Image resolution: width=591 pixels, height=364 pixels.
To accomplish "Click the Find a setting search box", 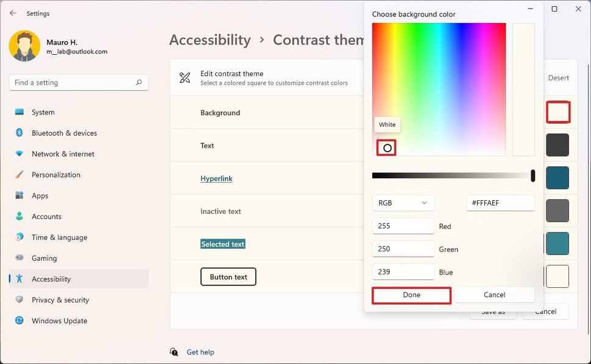I will coord(78,82).
